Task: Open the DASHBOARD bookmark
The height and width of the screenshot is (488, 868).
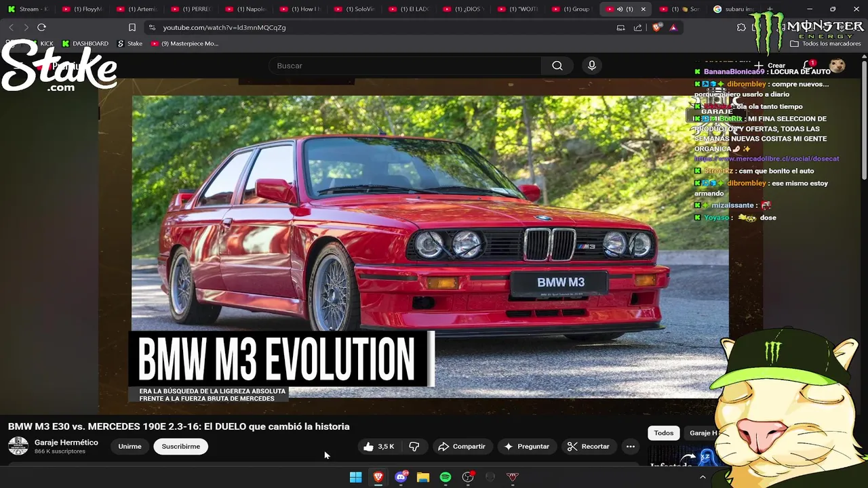Action: click(85, 43)
